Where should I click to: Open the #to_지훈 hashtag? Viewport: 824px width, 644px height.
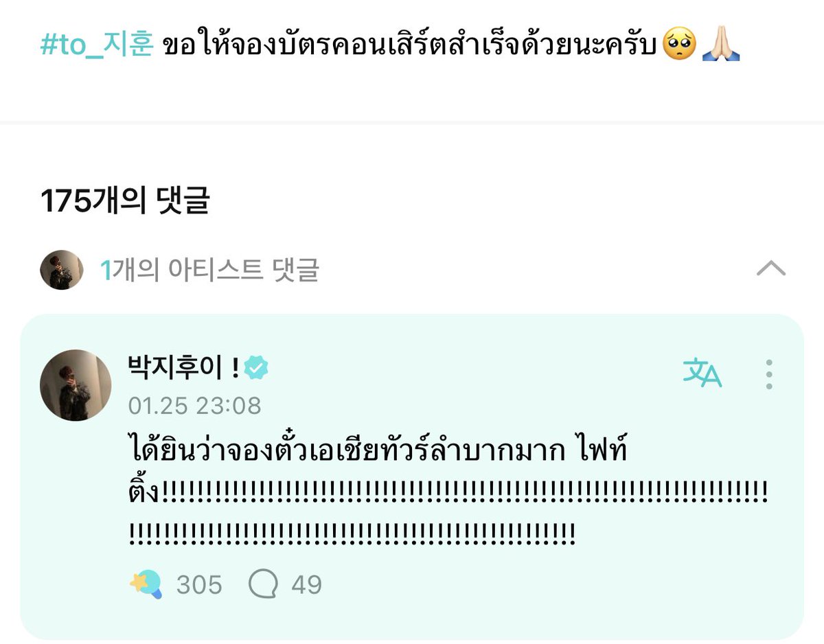[96, 45]
